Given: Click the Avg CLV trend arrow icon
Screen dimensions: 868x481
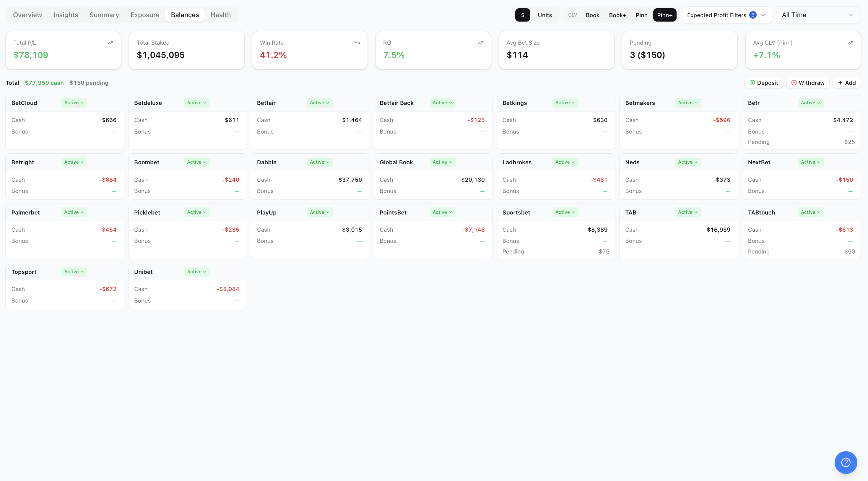Looking at the screenshot, I should [850, 43].
